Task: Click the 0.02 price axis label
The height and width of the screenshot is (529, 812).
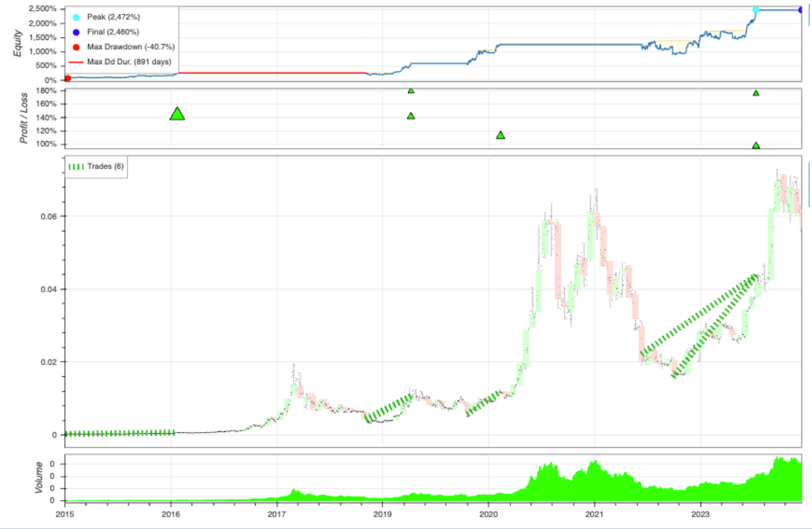Action: click(x=49, y=362)
